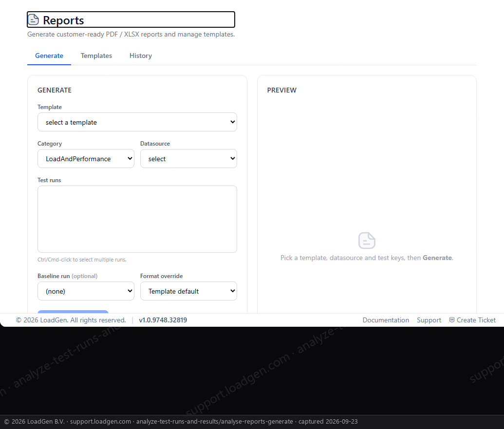Open the Templates tab
504x429 pixels.
[96, 56]
